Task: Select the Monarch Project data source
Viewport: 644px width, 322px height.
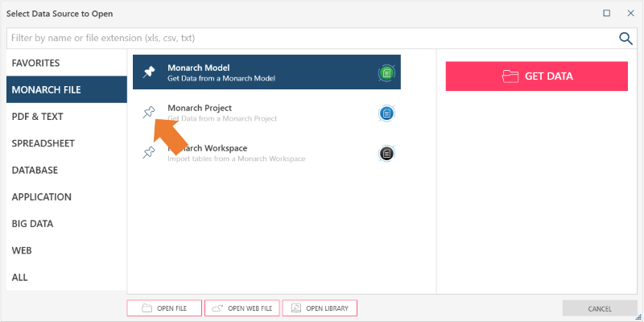Action: coord(266,113)
